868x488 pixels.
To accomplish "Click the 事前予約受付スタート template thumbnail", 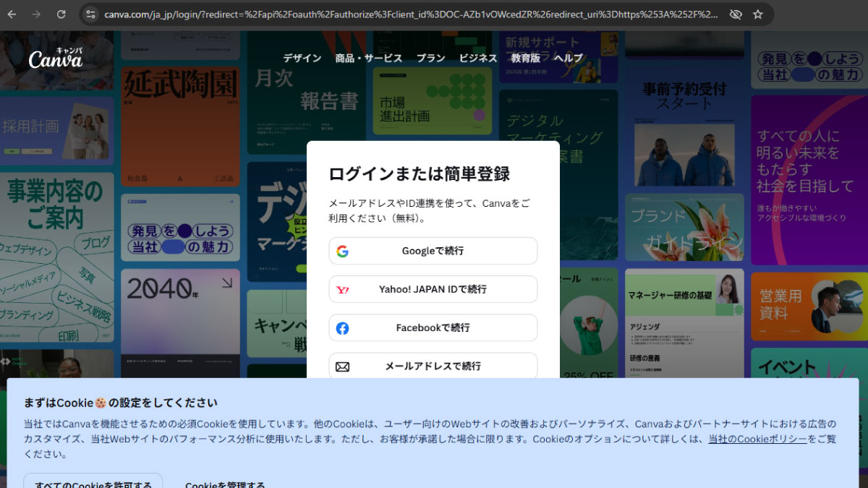I will pyautogui.click(x=684, y=125).
